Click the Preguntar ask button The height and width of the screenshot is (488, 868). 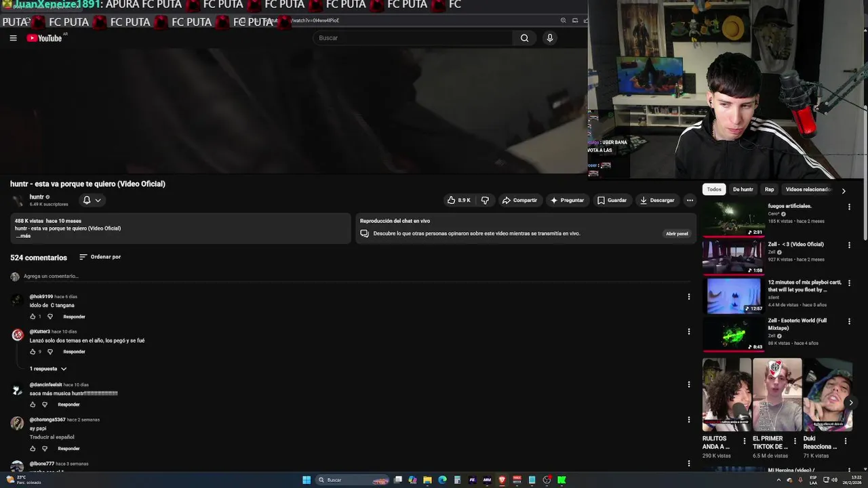tap(567, 200)
